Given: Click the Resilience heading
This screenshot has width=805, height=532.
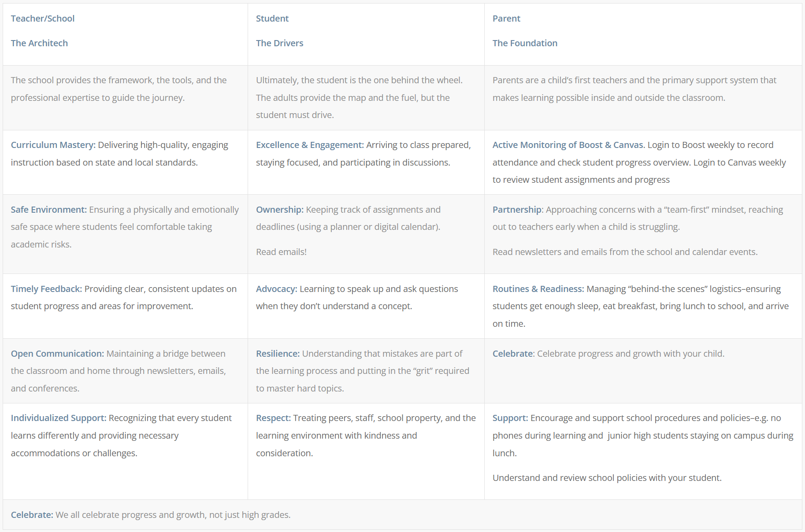Looking at the screenshot, I should coord(278,354).
